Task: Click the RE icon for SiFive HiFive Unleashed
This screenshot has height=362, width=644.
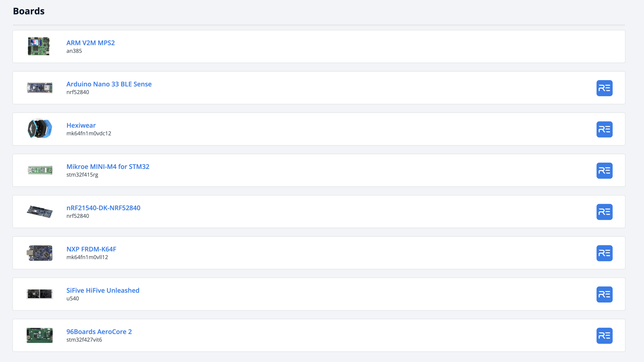Action: (x=604, y=294)
